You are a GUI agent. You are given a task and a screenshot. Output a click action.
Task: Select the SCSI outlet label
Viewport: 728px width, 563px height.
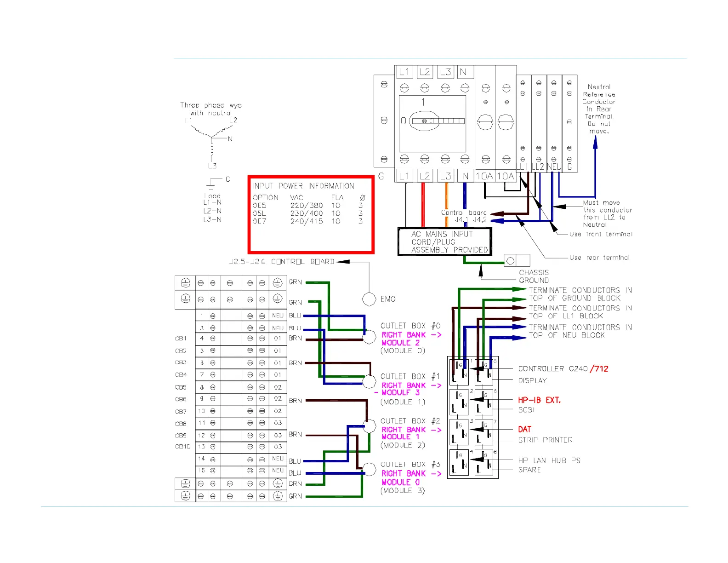point(526,410)
